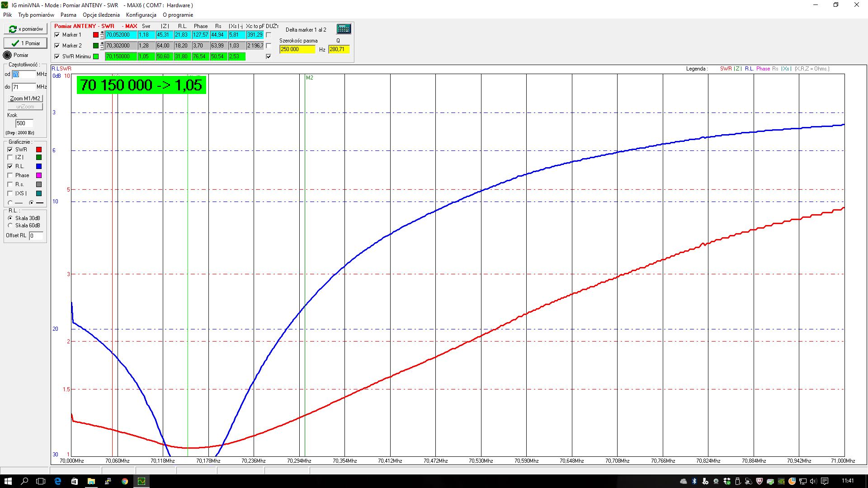Enable the |XS| graph checkbox

[10, 193]
